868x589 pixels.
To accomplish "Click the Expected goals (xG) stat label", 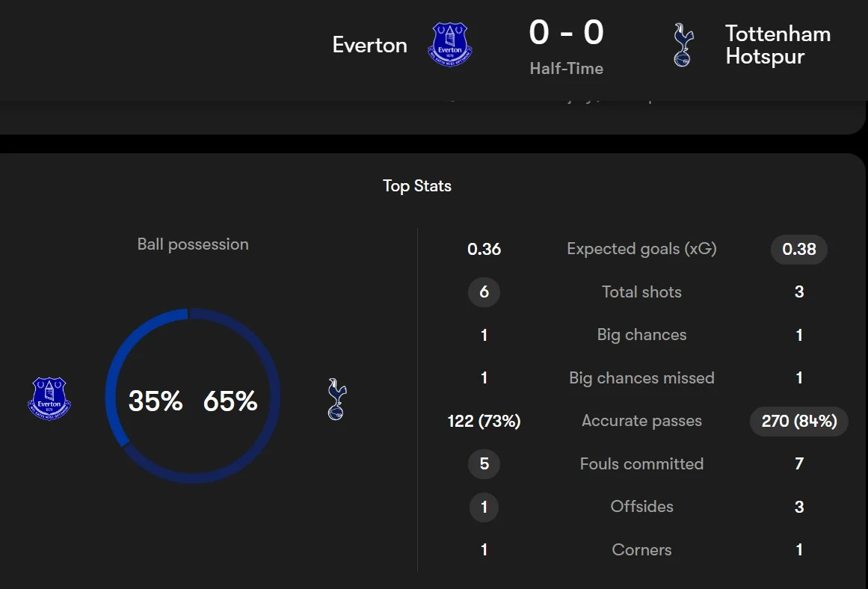I will (x=641, y=249).
